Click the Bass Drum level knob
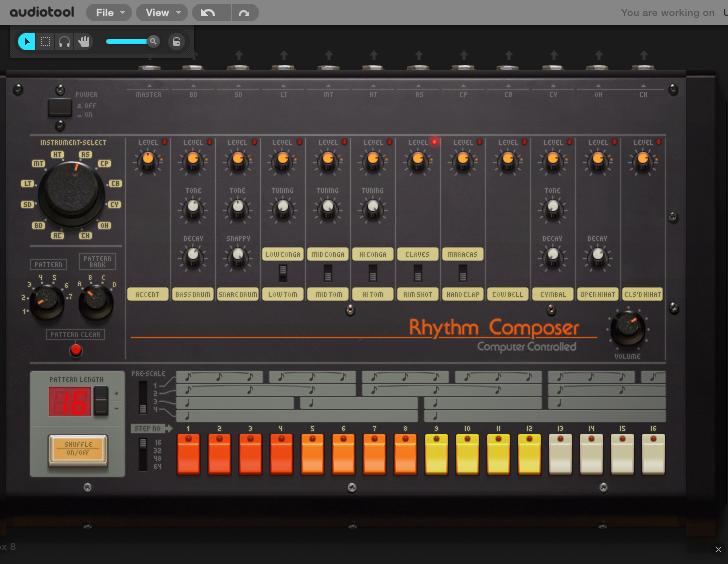The width and height of the screenshot is (728, 564). 193,161
